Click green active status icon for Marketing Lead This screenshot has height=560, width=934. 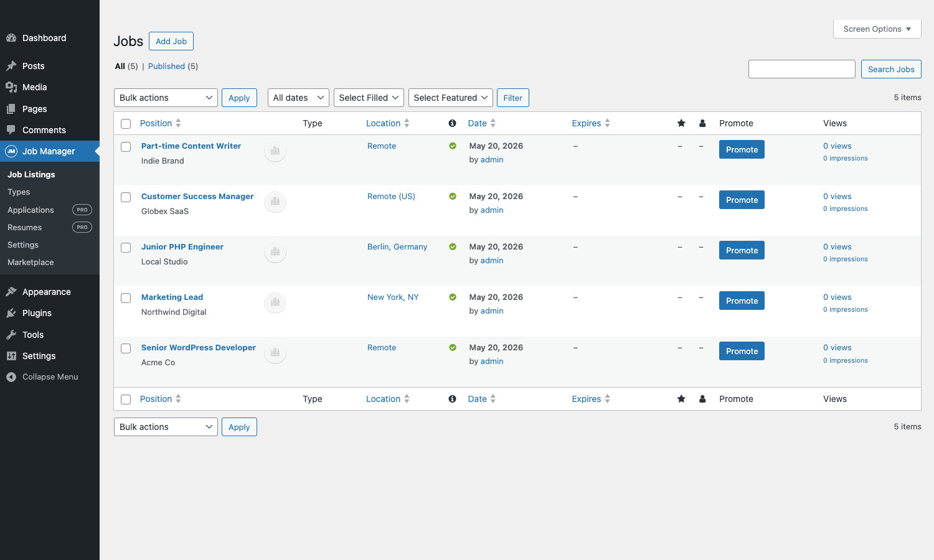coord(453,297)
